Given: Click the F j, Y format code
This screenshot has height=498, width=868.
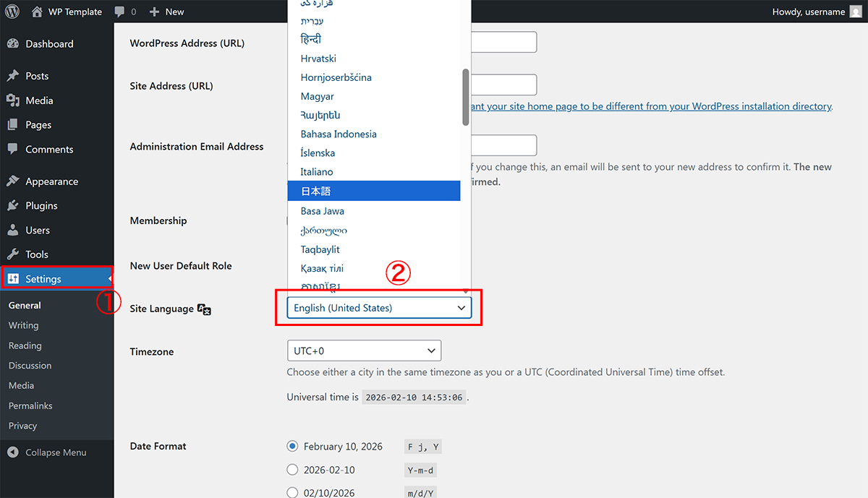Looking at the screenshot, I should [x=422, y=447].
